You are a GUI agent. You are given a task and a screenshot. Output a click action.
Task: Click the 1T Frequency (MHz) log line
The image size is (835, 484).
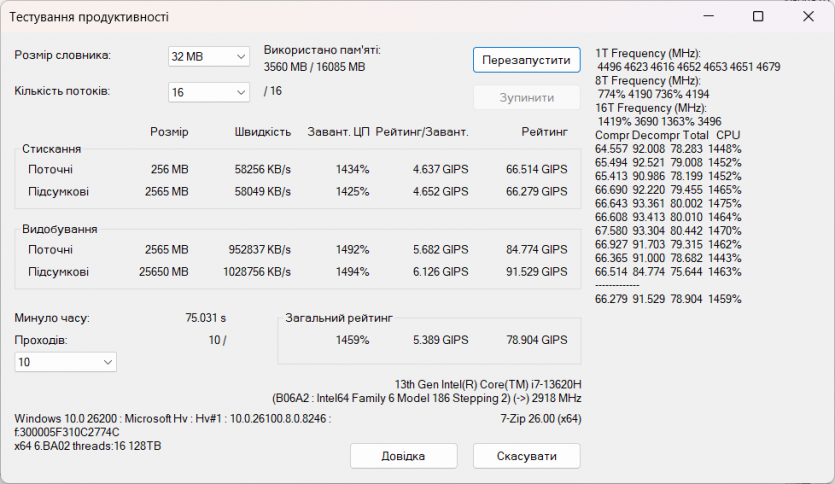[648, 53]
